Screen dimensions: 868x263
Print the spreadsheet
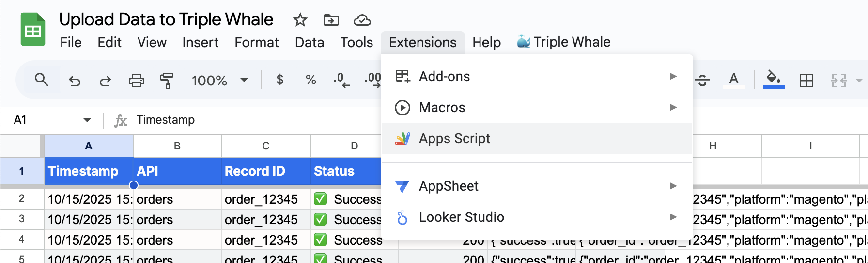tap(136, 80)
